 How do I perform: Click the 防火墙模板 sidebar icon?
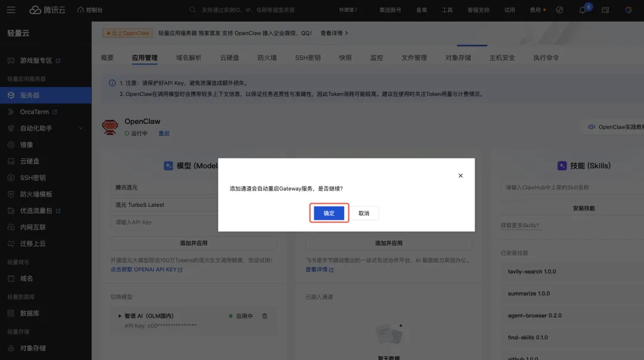11,194
